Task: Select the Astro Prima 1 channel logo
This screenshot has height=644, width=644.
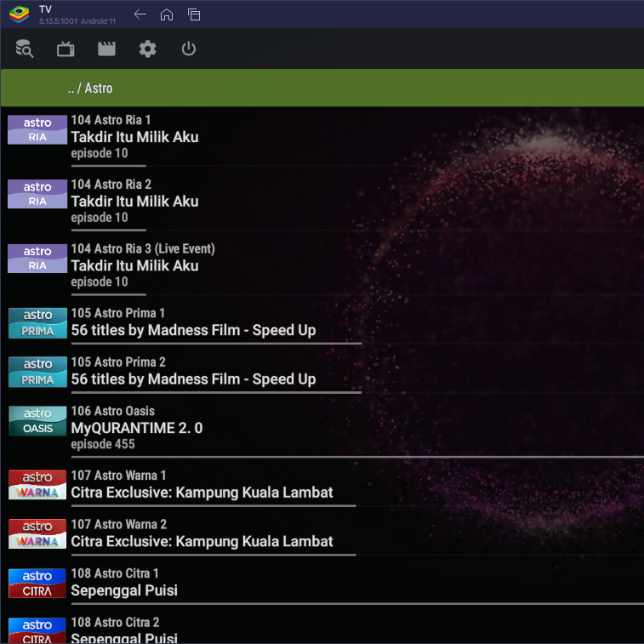Action: click(37, 322)
